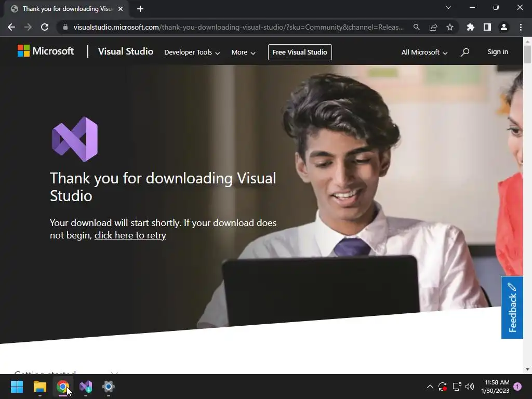Click the address bar URL field

(x=238, y=27)
